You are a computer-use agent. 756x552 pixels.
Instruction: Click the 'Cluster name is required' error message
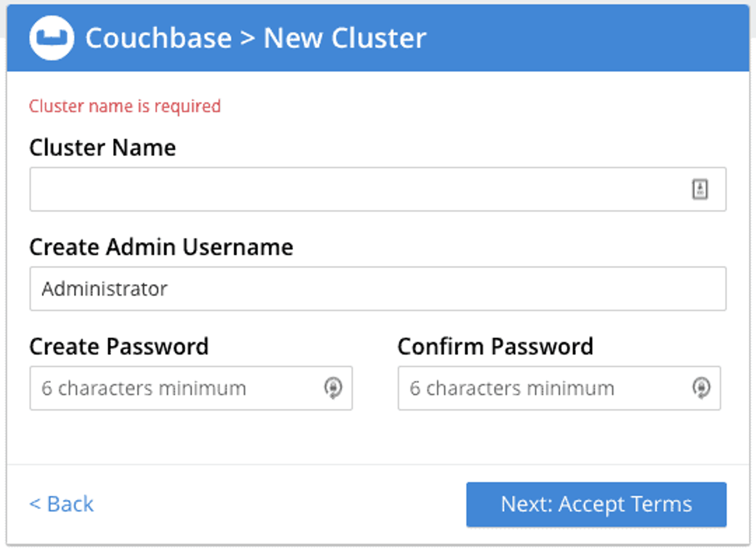coord(125,106)
